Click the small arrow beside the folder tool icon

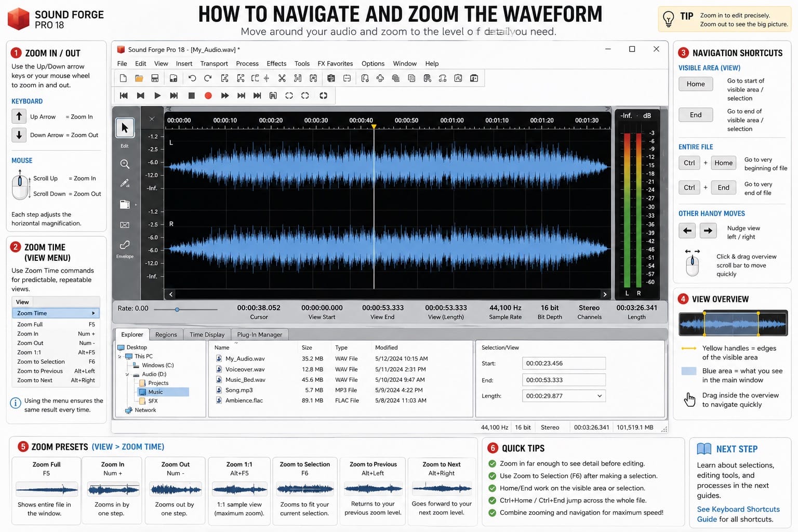coord(136,205)
